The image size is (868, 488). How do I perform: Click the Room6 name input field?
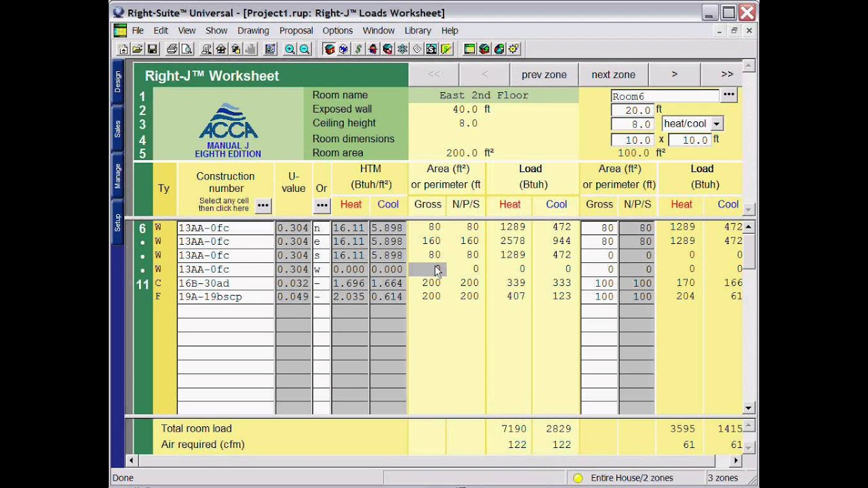pyautogui.click(x=665, y=96)
